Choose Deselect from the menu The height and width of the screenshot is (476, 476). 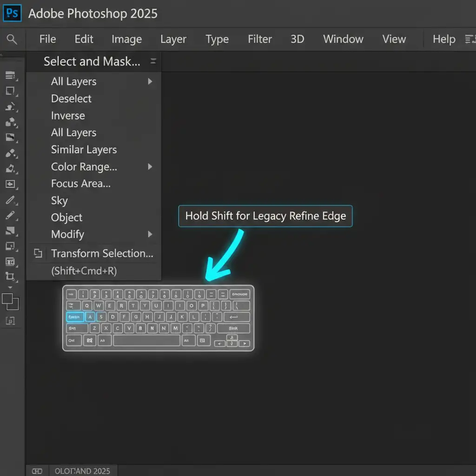click(71, 99)
